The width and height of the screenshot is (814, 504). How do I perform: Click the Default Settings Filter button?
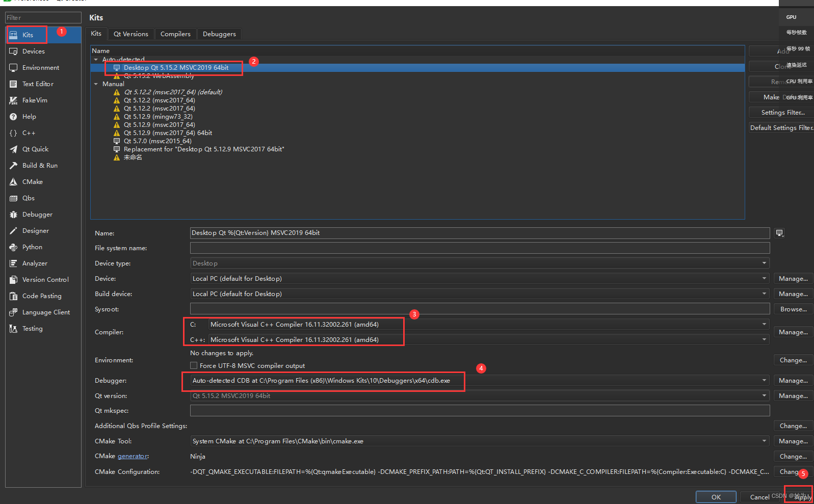(x=781, y=128)
